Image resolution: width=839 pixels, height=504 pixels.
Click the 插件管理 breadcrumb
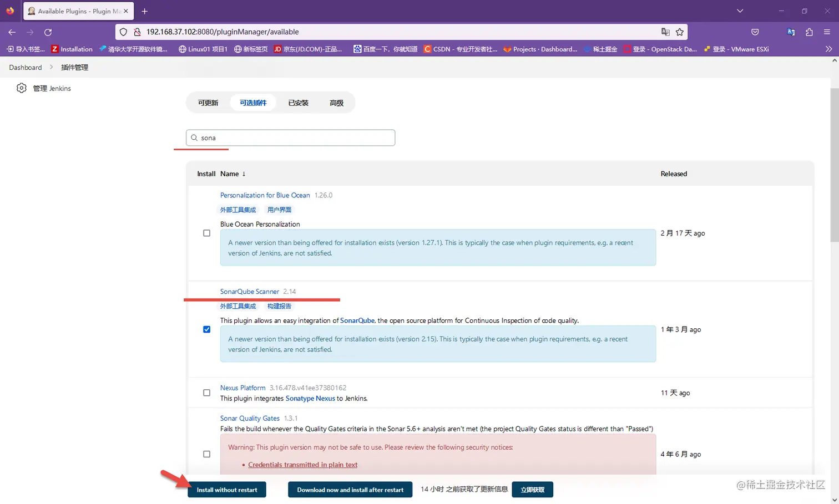(74, 67)
